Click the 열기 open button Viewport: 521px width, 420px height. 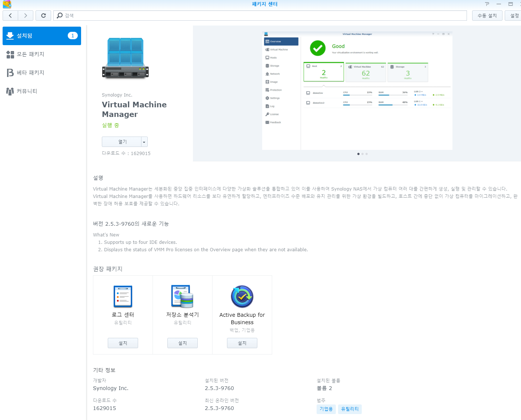tap(122, 142)
